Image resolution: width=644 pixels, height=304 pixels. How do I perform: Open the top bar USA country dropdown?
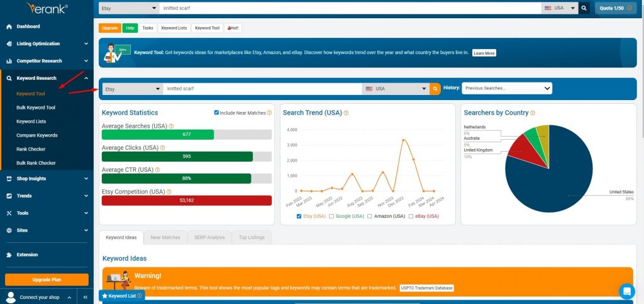tap(559, 8)
